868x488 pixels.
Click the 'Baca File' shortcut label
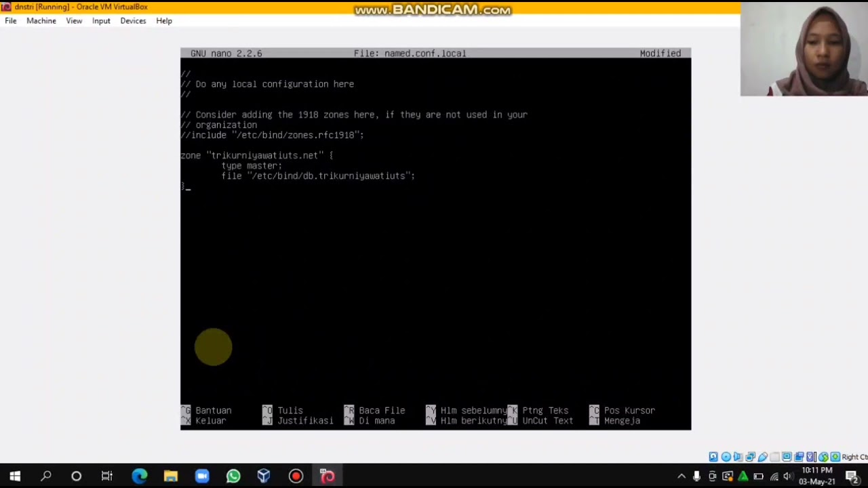click(382, 411)
